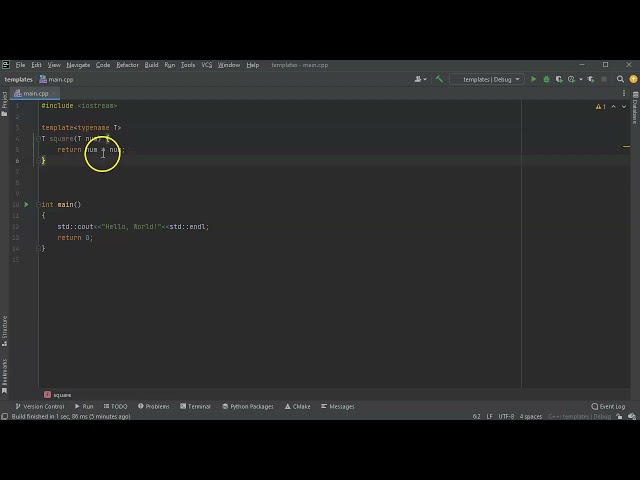Open the Tools menu

coord(188,65)
